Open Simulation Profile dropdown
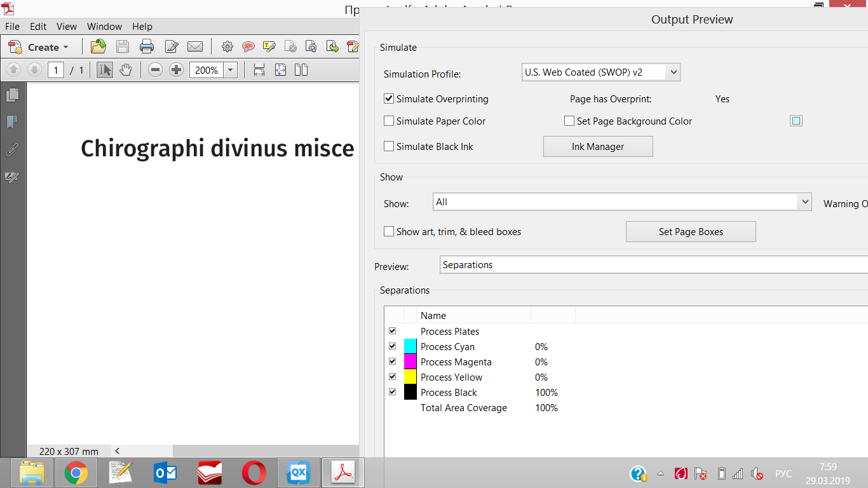The image size is (868, 488). click(601, 72)
